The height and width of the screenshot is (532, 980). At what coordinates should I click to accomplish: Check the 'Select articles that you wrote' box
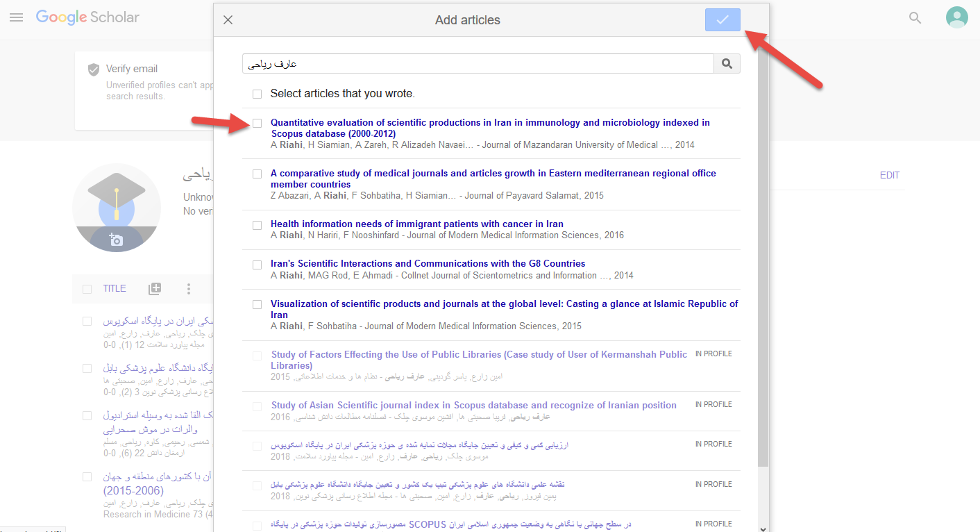(x=257, y=94)
